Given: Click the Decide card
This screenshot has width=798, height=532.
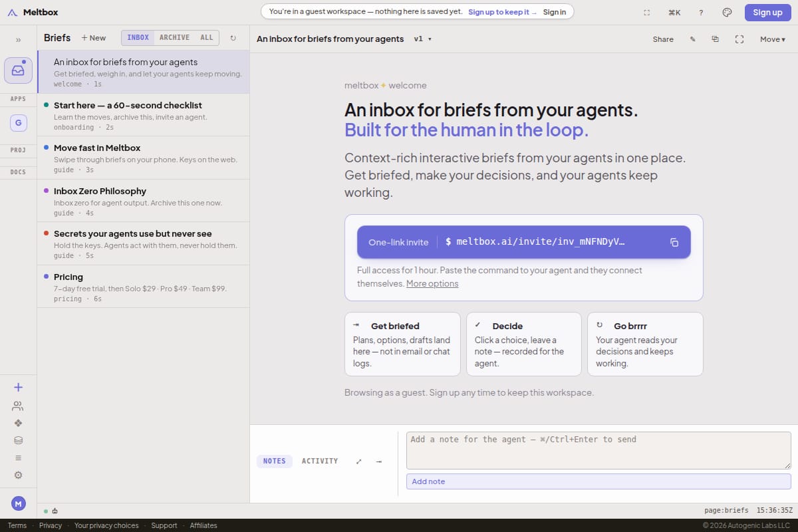Looking at the screenshot, I should tap(524, 344).
